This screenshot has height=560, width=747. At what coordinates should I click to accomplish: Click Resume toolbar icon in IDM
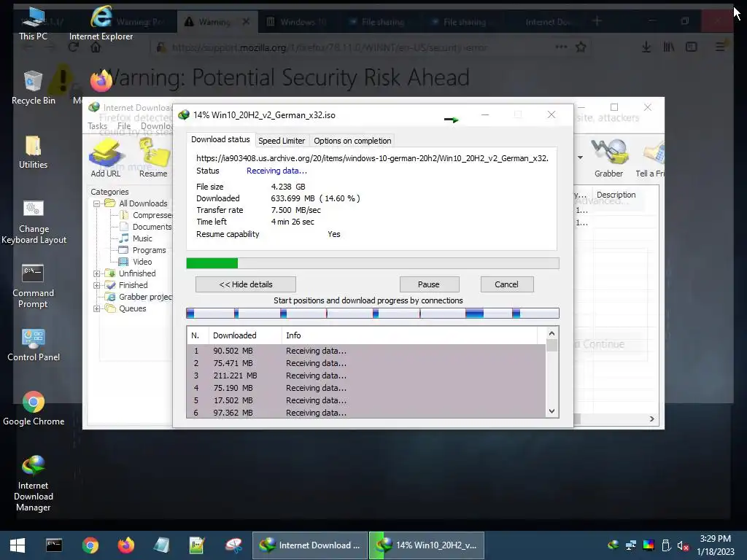(153, 158)
